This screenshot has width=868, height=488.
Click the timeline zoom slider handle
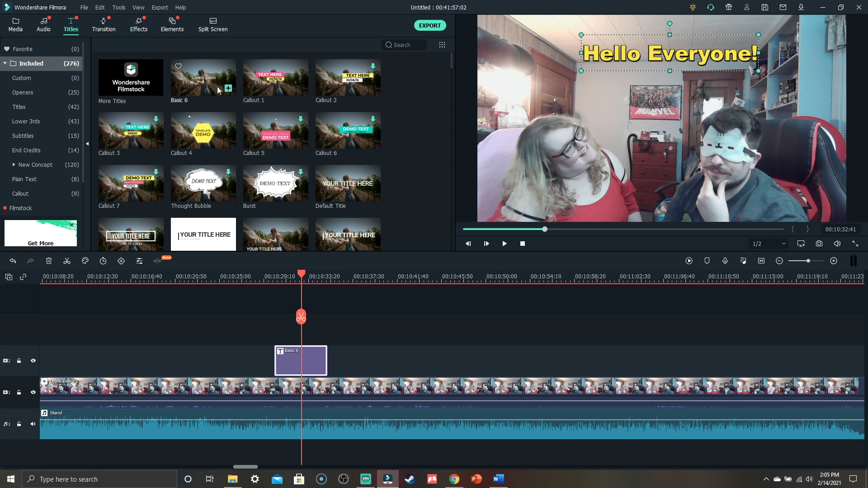point(808,261)
